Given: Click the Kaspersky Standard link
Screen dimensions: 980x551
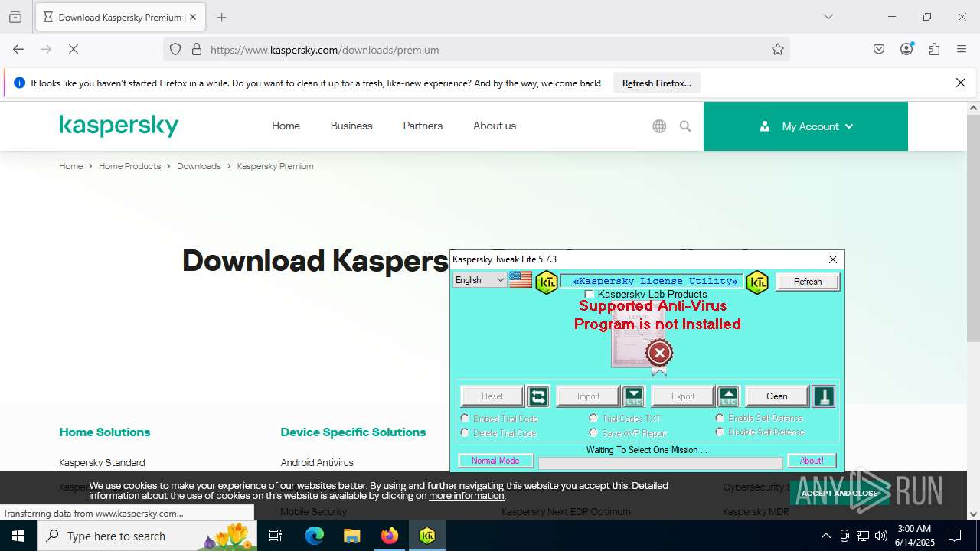Looking at the screenshot, I should pyautogui.click(x=102, y=462).
